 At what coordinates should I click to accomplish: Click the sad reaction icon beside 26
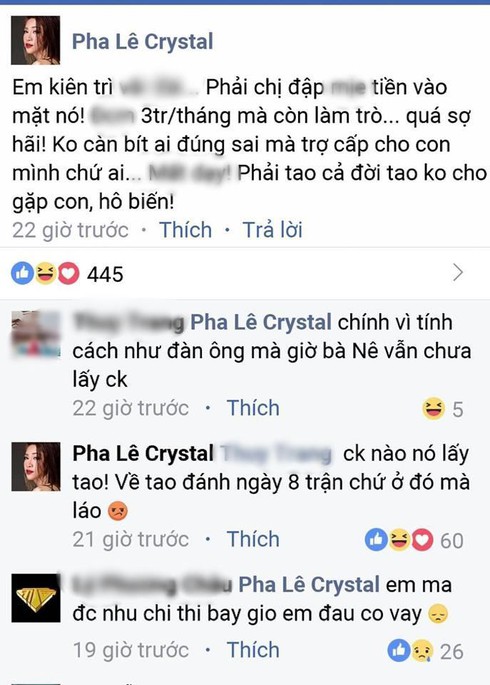pos(422,650)
